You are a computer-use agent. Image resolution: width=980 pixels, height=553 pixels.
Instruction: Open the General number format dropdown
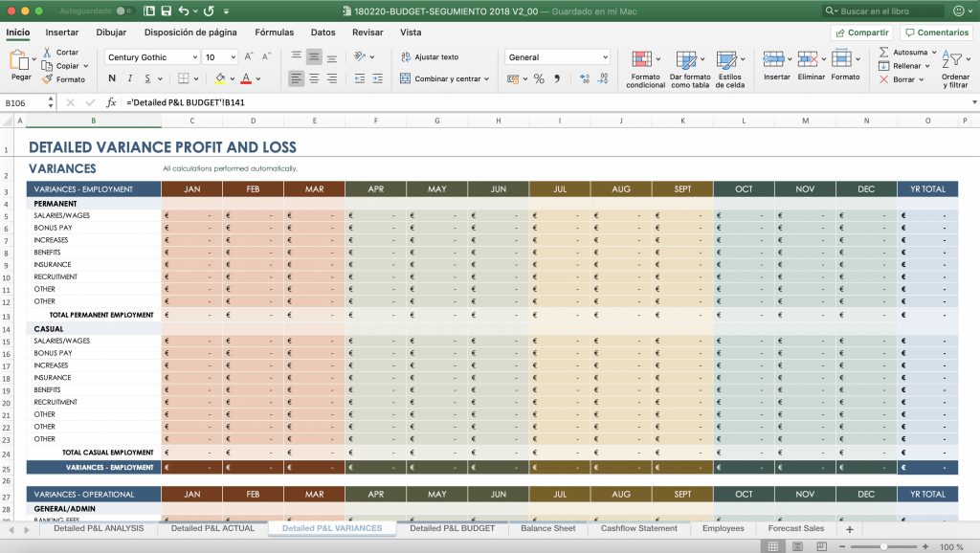605,56
